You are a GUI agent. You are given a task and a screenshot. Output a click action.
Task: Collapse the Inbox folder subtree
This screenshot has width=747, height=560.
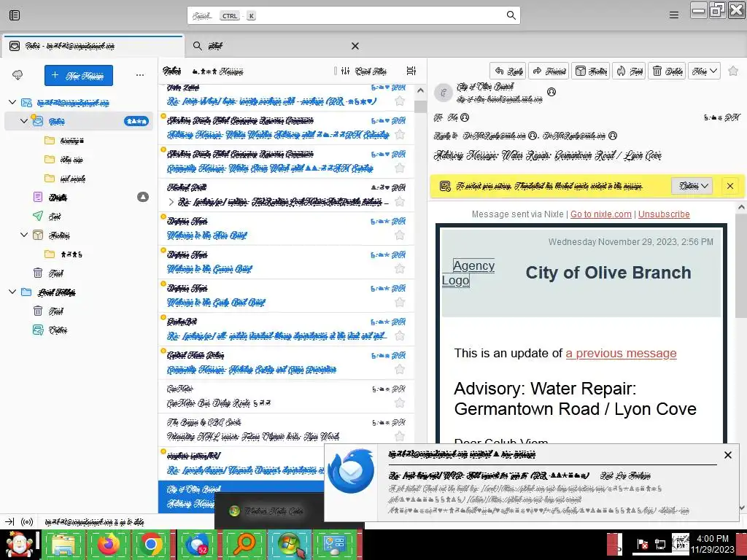tap(24, 121)
